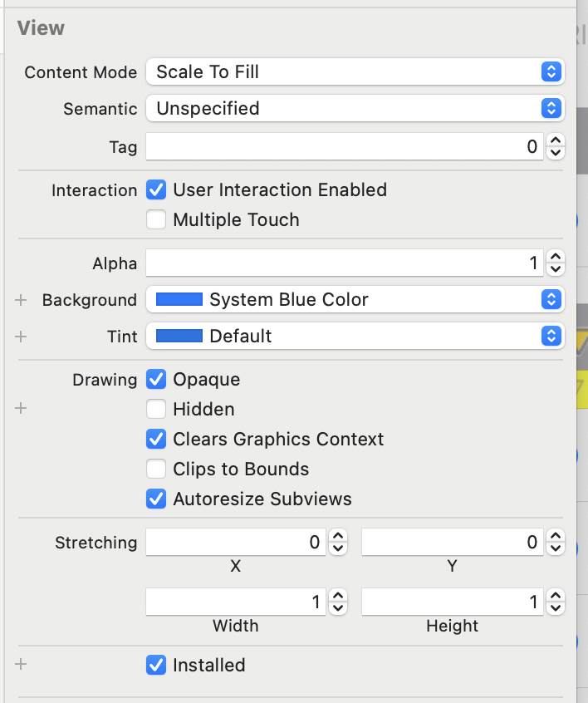Click the plus icon beside Installed

tap(22, 665)
